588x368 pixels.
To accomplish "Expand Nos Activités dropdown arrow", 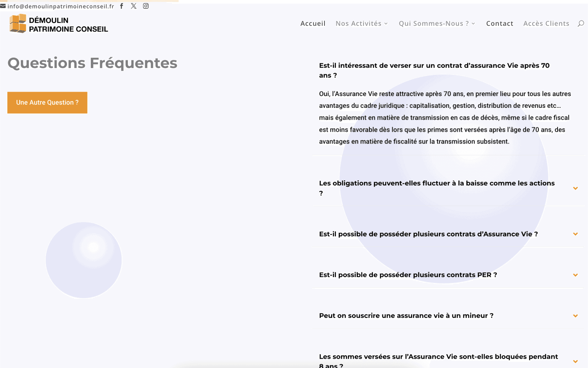I will point(386,24).
